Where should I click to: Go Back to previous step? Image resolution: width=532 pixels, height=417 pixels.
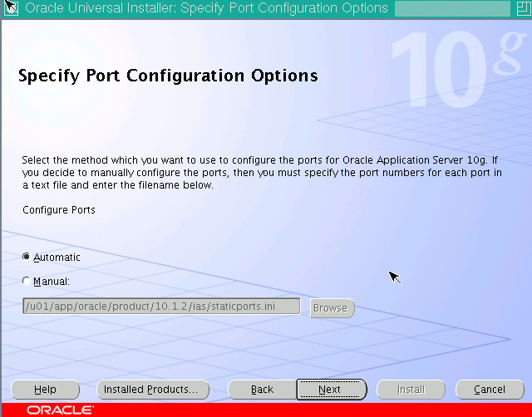[263, 390]
